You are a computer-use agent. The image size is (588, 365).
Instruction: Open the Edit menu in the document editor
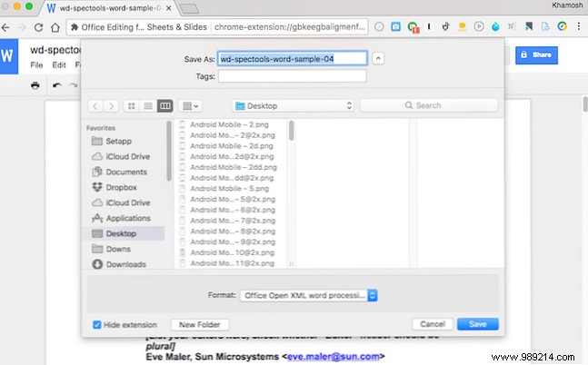(x=59, y=65)
